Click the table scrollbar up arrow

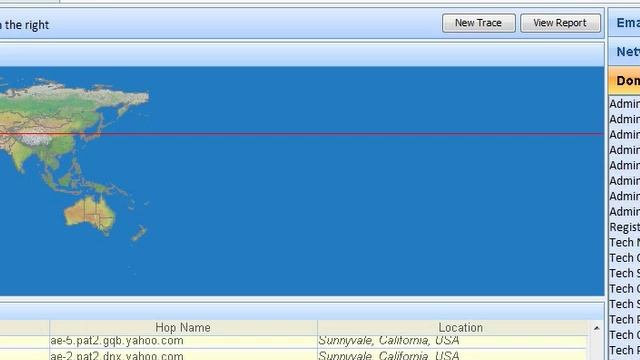(x=596, y=328)
